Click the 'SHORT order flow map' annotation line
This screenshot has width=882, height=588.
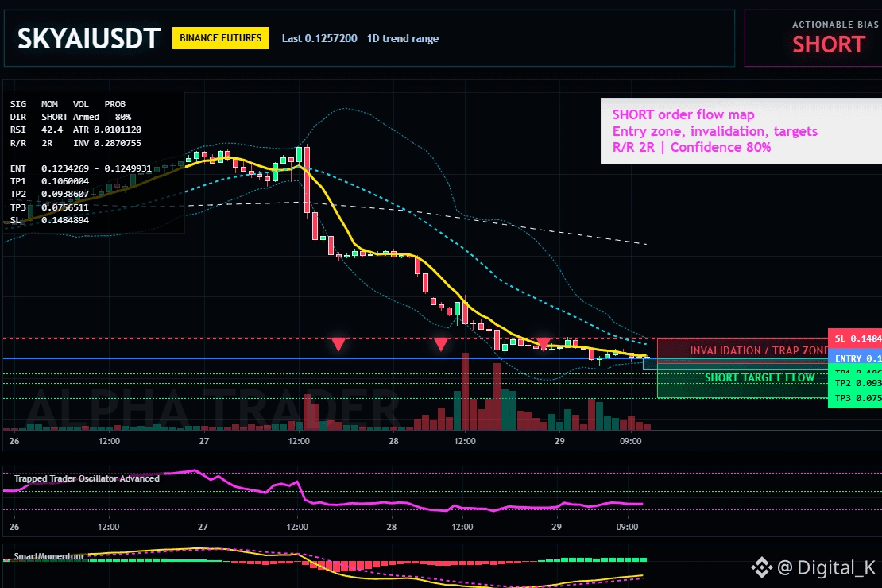[x=683, y=114]
